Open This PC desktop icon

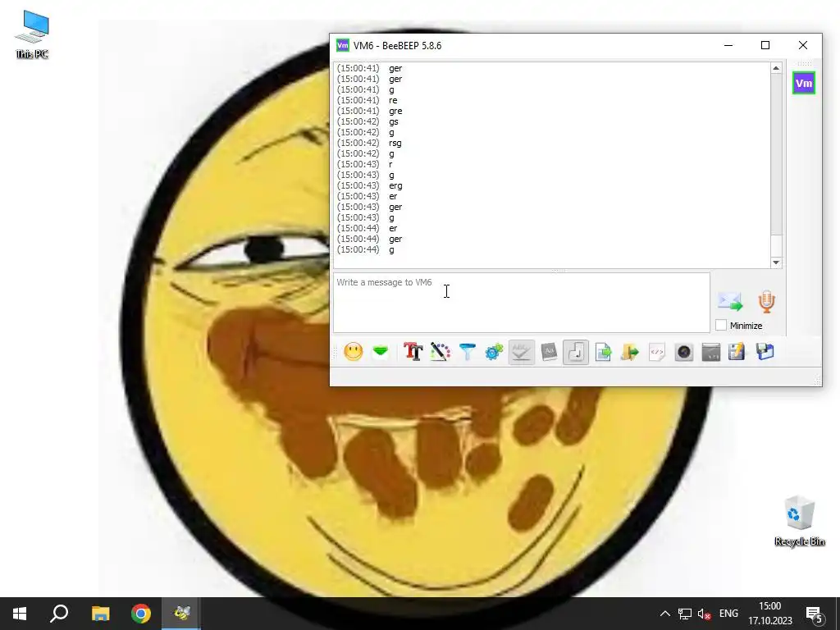(32, 34)
